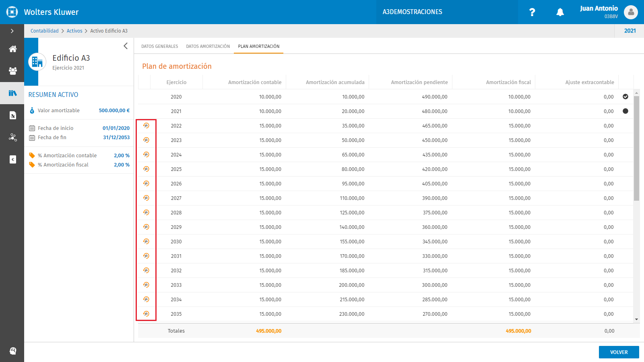This screenshot has width=644, height=362.
Task: Click the recalculation icon for year 2035
Action: [x=146, y=314]
